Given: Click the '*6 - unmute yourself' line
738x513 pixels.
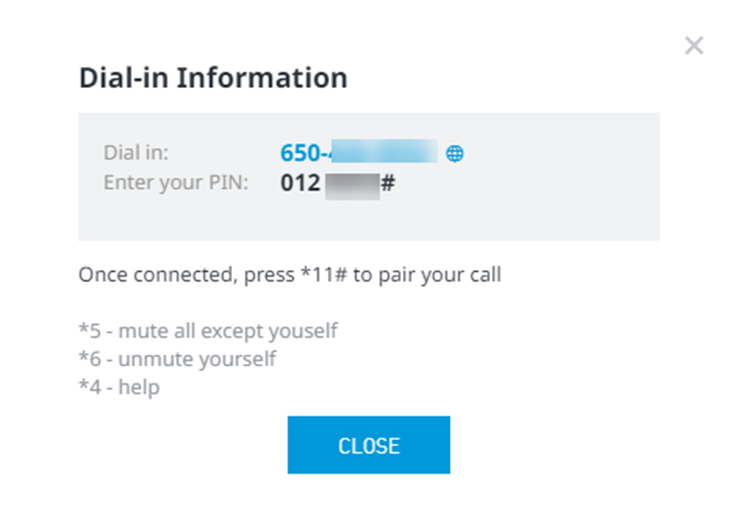Looking at the screenshot, I should pos(177,359).
